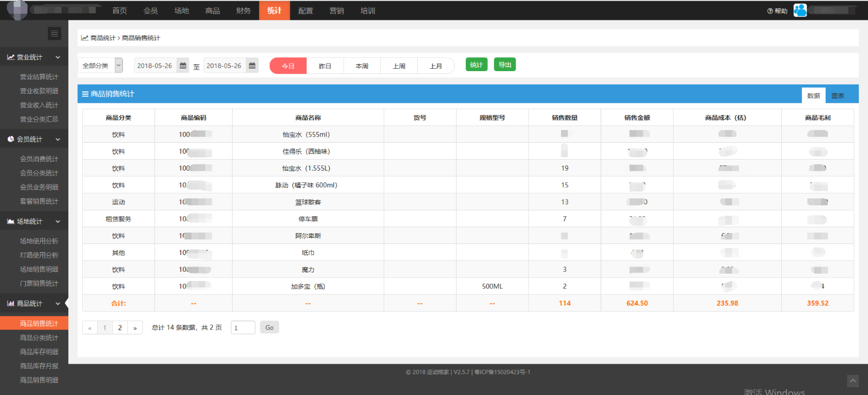The width and height of the screenshot is (868, 395).
Task: Open 门票销售统计 in the sidebar
Action: click(39, 283)
